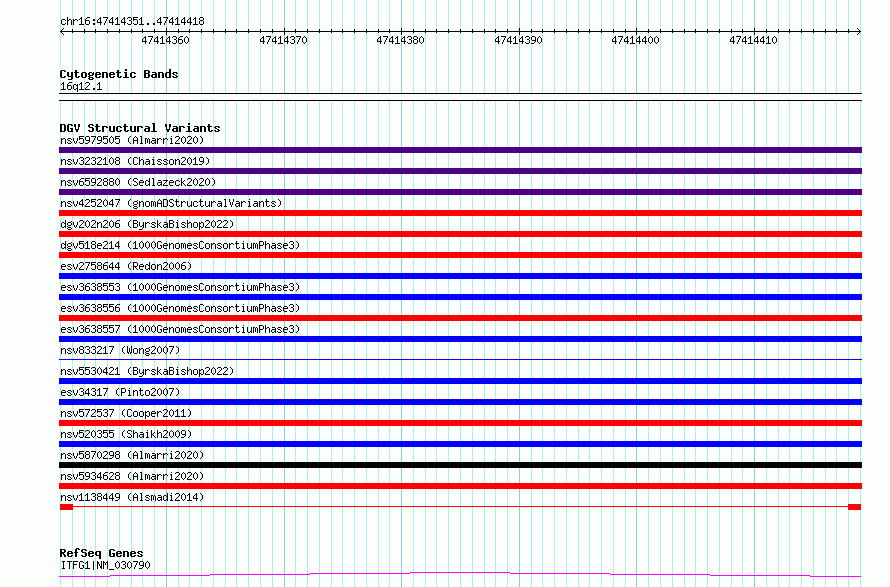
Task: Click ruler position 47414360
Action: (x=165, y=40)
